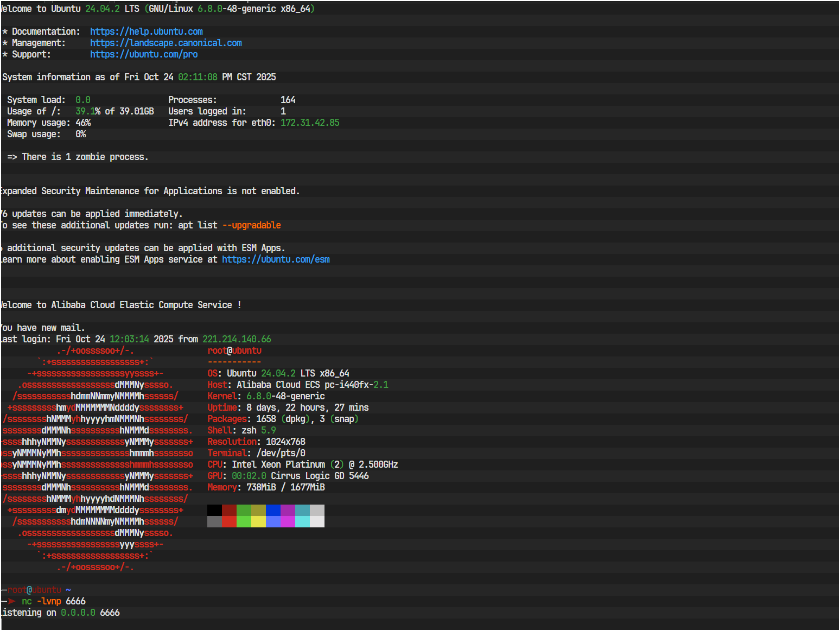Click the ubuntu.com/pro support link
The image size is (840, 631).
(143, 54)
